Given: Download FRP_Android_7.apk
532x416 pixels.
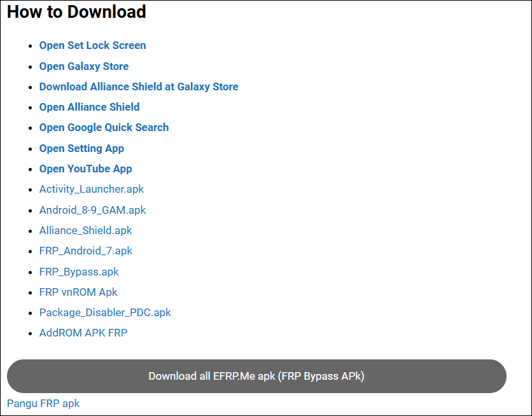Looking at the screenshot, I should pos(85,251).
